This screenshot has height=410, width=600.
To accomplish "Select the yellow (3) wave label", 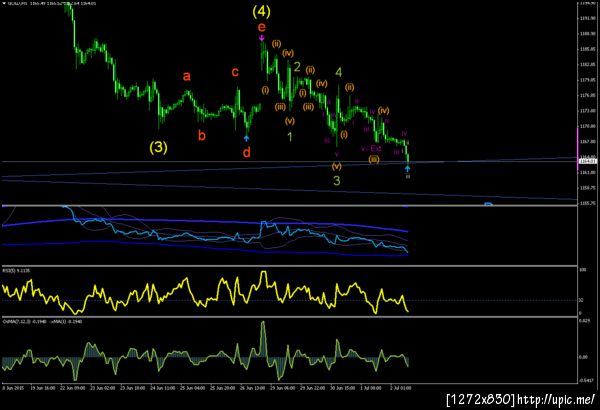I will [158, 147].
